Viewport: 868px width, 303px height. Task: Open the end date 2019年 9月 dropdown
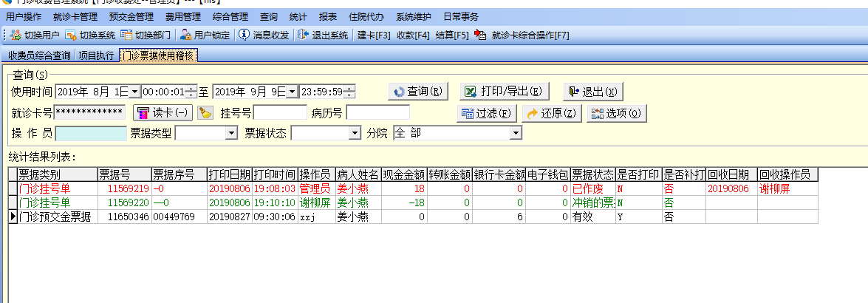coord(293,92)
